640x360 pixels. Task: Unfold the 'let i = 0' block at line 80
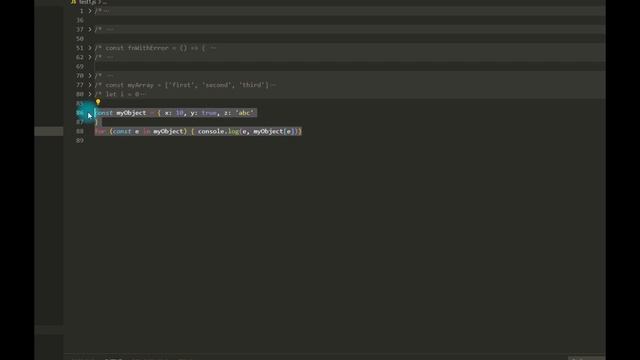90,94
